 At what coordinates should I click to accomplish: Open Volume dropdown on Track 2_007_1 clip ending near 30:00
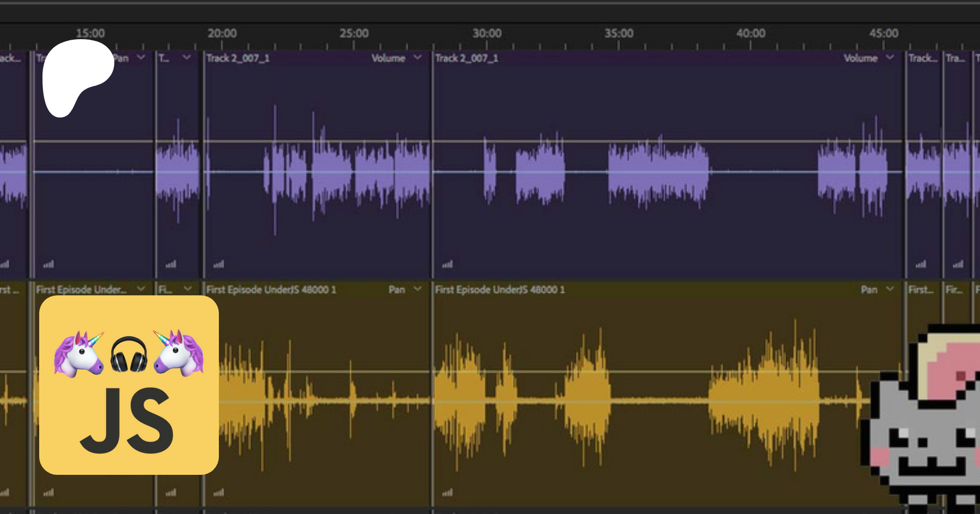(418, 58)
